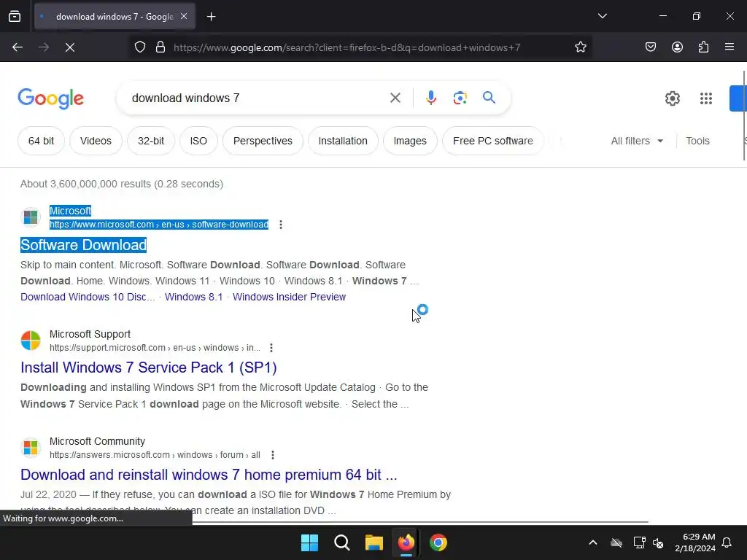Open Windows Start menu
The height and width of the screenshot is (560, 747).
(x=309, y=542)
